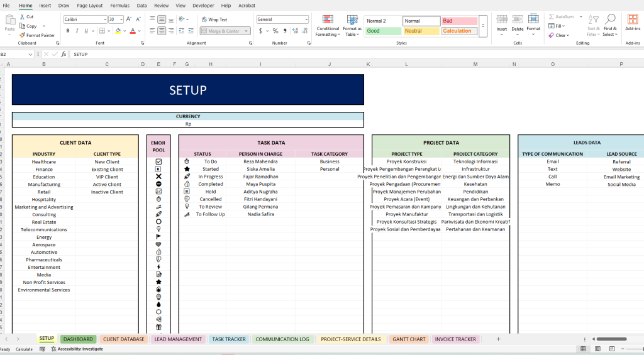This screenshot has height=355, width=644.
Task: Expand the cell Styles gallery arrow
Action: (x=483, y=26)
